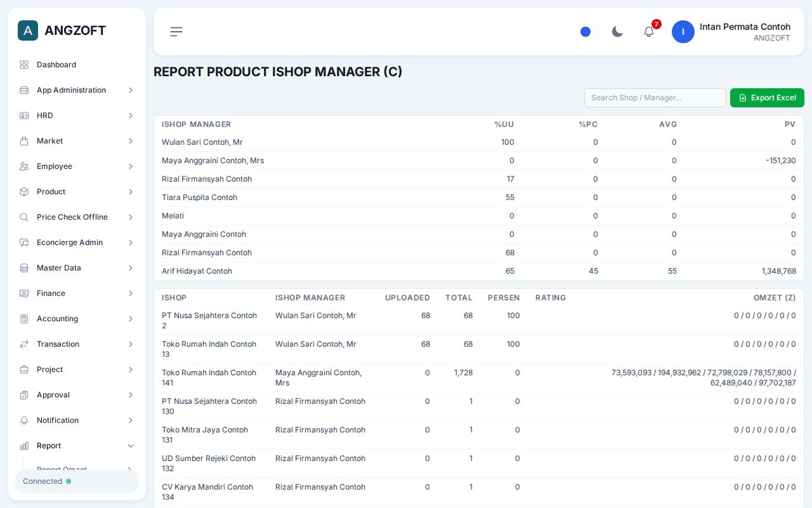This screenshot has height=508, width=812.
Task: Expand the Market menu chevron
Action: [131, 141]
